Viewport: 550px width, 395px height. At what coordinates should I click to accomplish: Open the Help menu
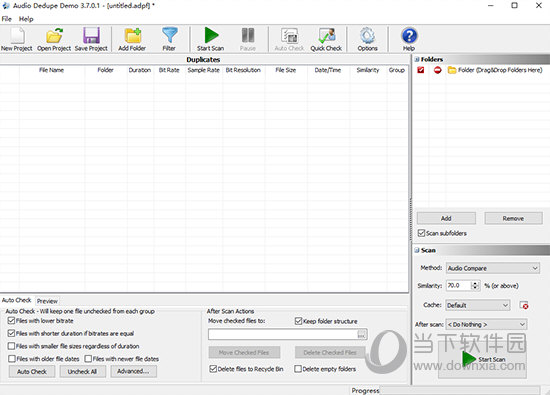26,19
